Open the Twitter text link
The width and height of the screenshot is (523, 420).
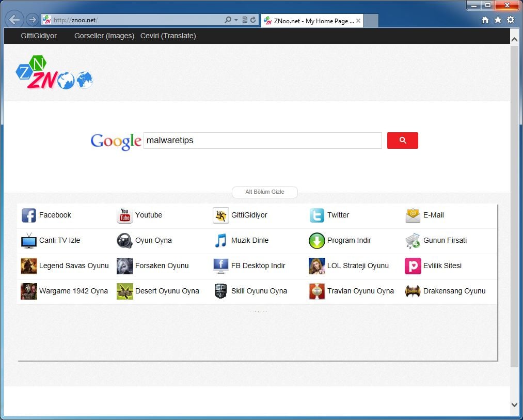(x=338, y=215)
